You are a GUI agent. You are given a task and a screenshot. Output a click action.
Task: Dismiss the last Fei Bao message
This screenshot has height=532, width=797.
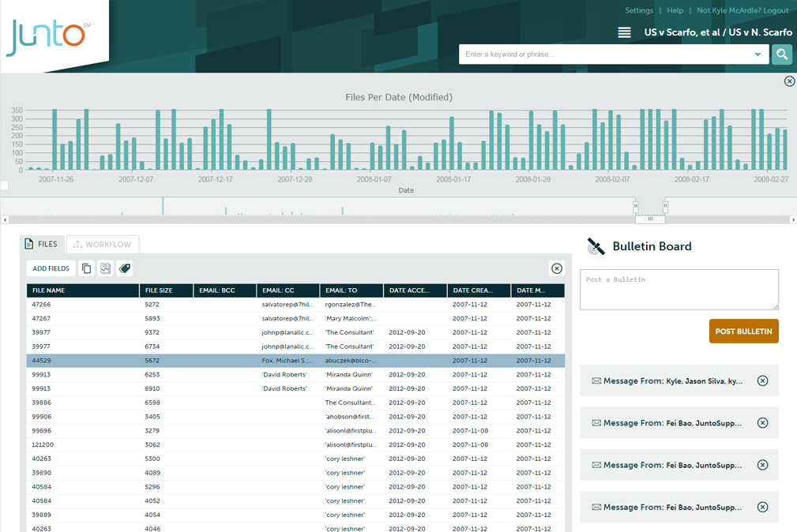[x=762, y=508]
